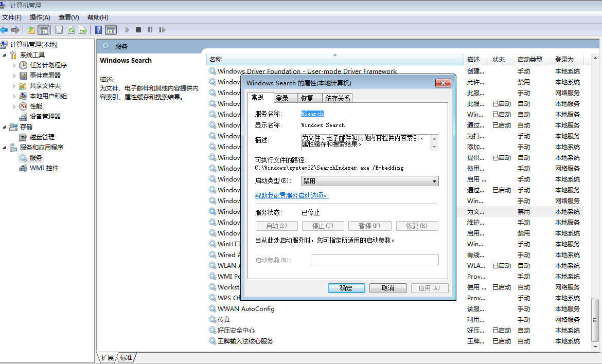Click the 启动参数 input field
This screenshot has width=602, height=364.
[x=375, y=260]
